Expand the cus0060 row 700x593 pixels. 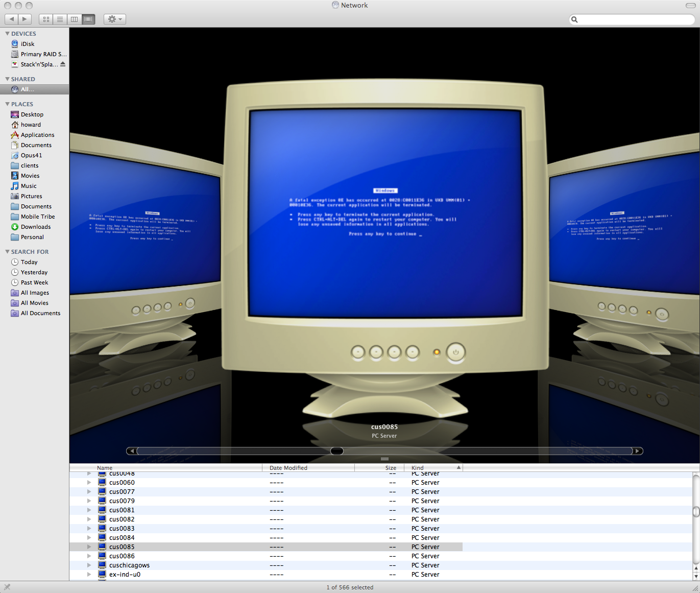(x=89, y=483)
